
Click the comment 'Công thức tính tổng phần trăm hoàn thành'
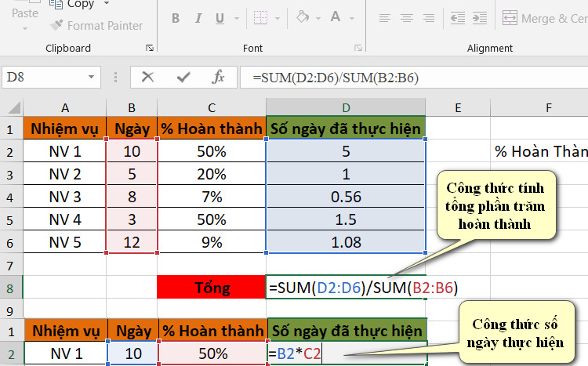pyautogui.click(x=495, y=205)
